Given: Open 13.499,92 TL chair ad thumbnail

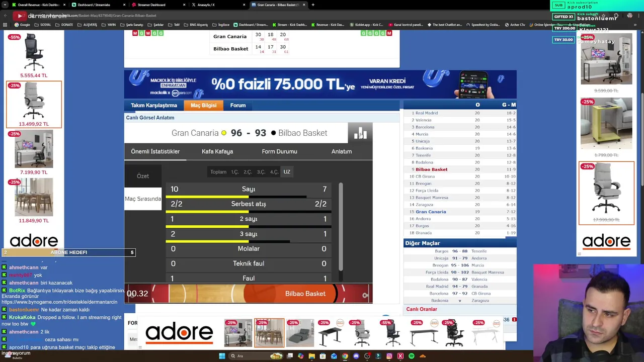Looking at the screenshot, I should pos(34,105).
